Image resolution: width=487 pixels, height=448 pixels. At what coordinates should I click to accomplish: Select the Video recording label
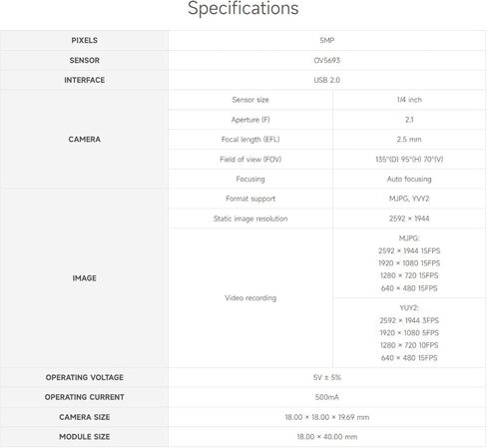pos(250,298)
